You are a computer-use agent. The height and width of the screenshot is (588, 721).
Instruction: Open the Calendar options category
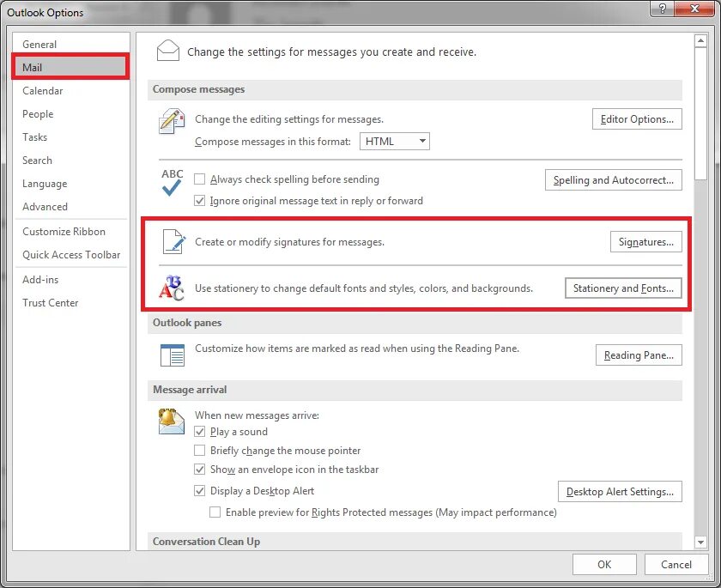pyautogui.click(x=70, y=91)
